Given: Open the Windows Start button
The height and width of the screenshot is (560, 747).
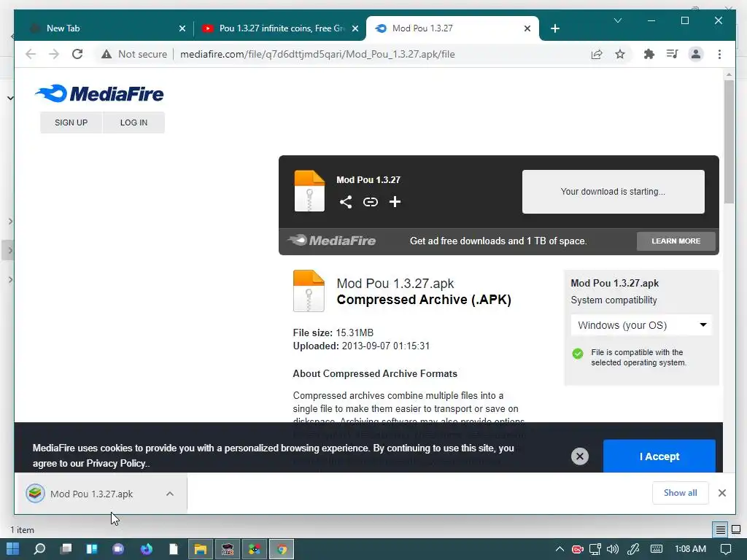Looking at the screenshot, I should (13, 548).
